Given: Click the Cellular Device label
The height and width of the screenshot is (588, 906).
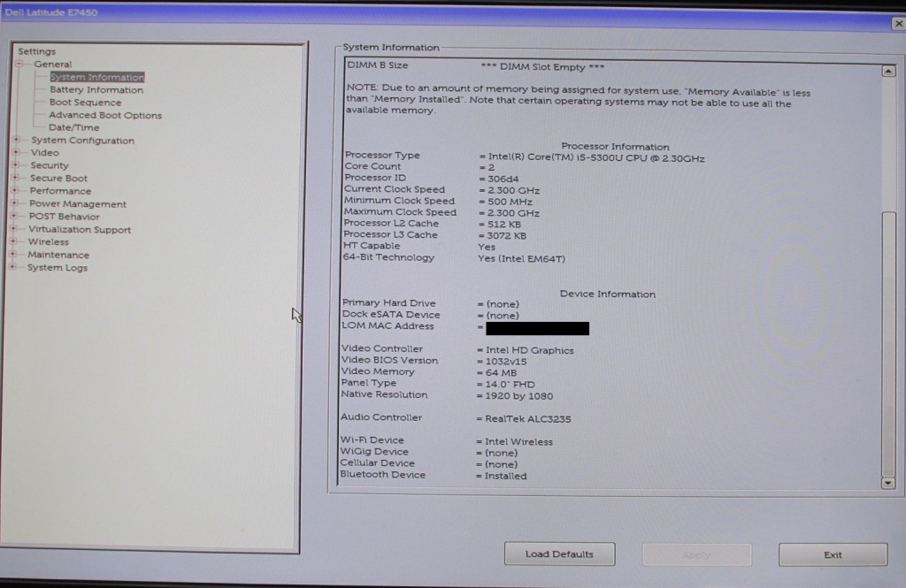Looking at the screenshot, I should point(377,462).
